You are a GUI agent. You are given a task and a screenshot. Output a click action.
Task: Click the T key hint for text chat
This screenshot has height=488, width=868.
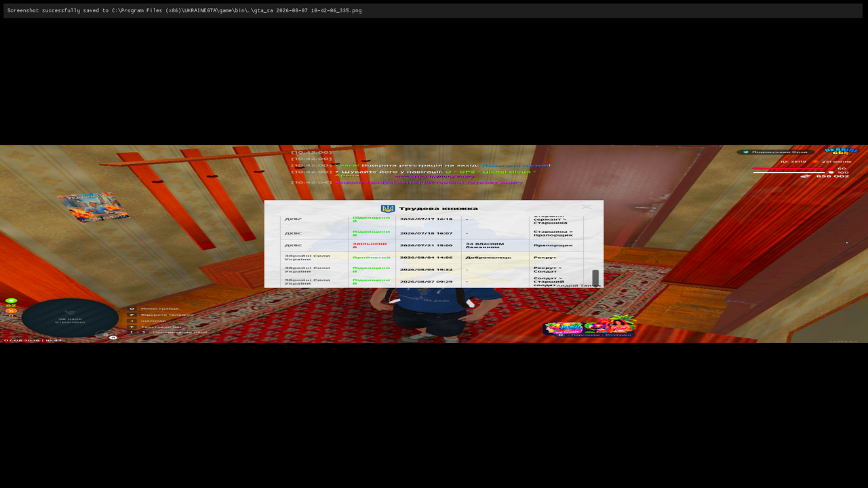(x=132, y=327)
